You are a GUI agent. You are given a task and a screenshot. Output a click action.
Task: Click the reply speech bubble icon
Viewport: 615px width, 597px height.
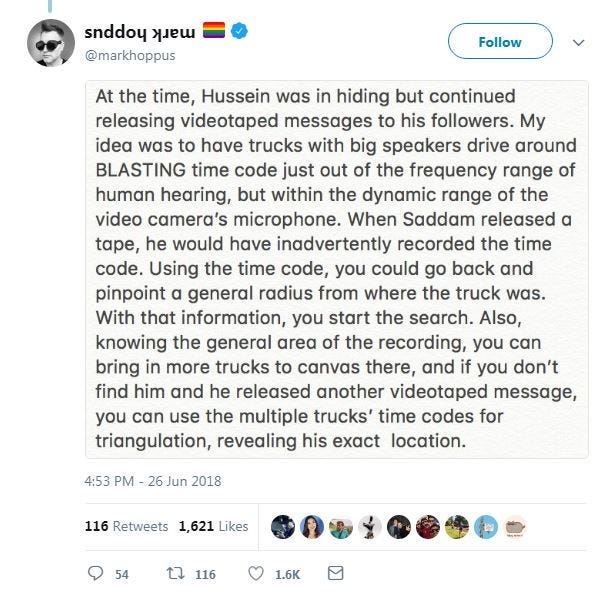[95, 573]
